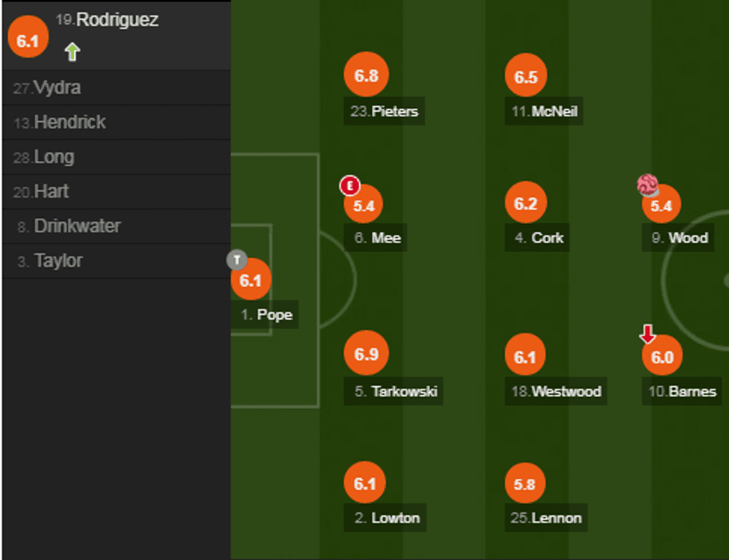The image size is (729, 560).
Task: Select Long from the substitutes list
Action: tap(54, 157)
